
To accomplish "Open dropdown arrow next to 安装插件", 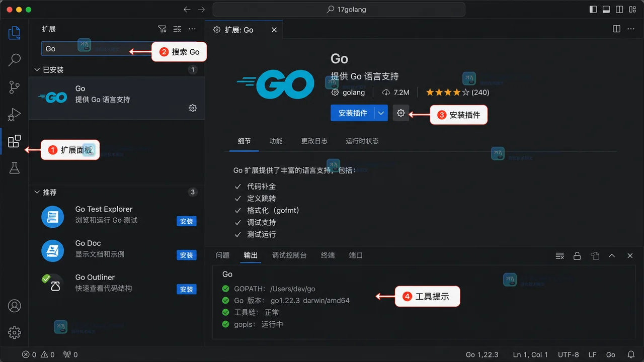I will [x=381, y=113].
